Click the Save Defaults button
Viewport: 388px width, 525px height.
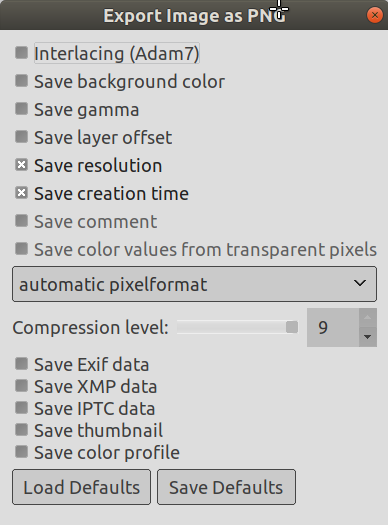click(226, 487)
